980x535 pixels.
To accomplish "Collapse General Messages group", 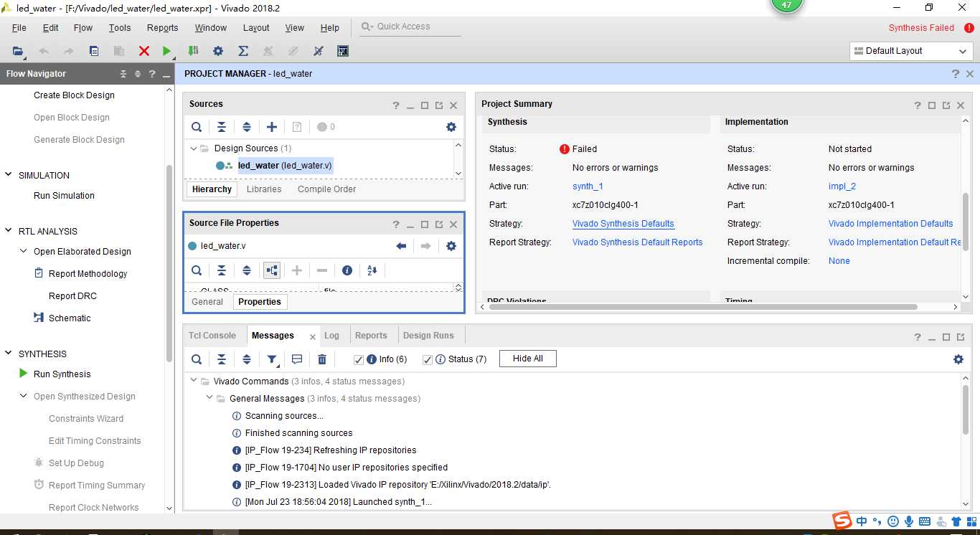I will 209,398.
